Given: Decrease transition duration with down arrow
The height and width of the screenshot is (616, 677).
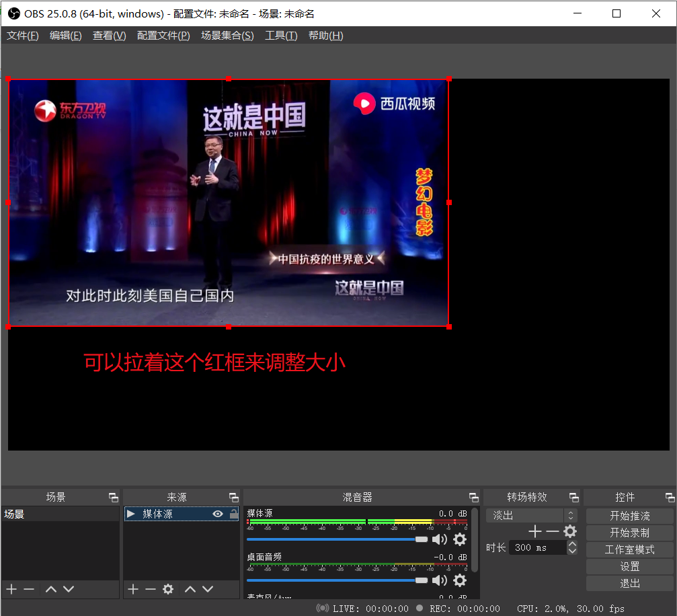Looking at the screenshot, I should (x=572, y=551).
